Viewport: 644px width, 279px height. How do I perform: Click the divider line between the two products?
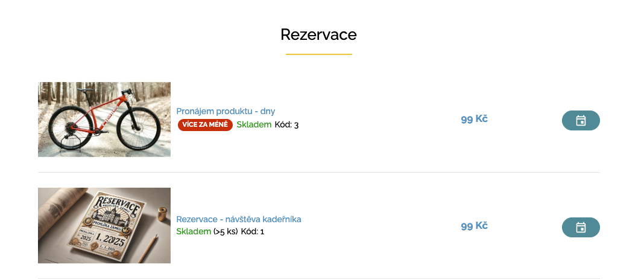point(318,172)
